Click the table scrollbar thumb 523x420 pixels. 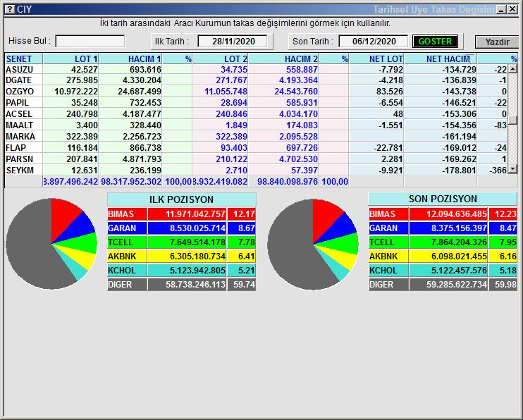512,120
